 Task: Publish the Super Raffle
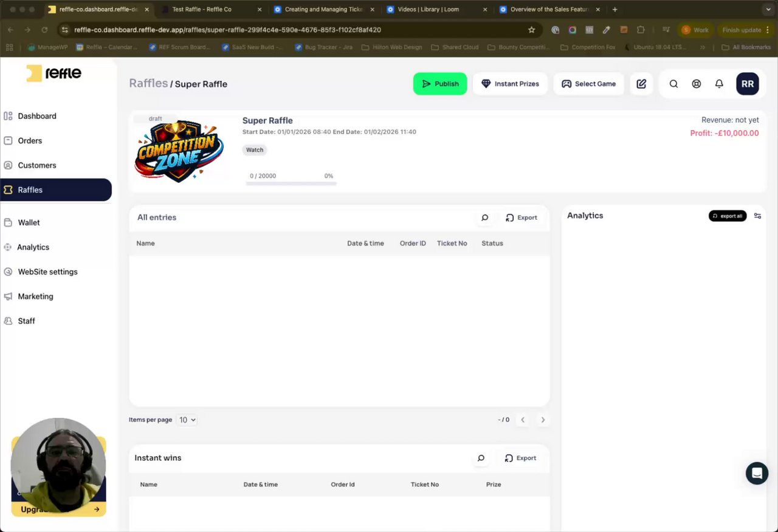(x=440, y=84)
